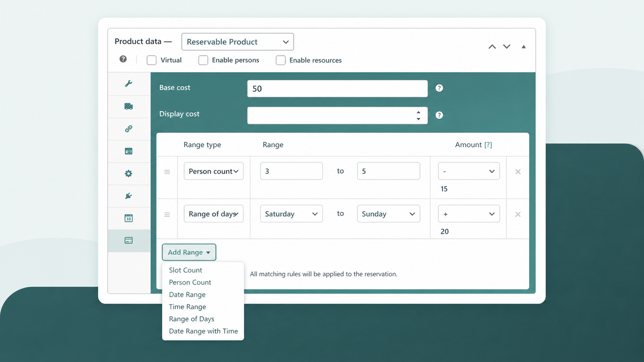Viewport: 644px width, 362px height.
Task: Click the amount value 20
Action: coord(444,232)
